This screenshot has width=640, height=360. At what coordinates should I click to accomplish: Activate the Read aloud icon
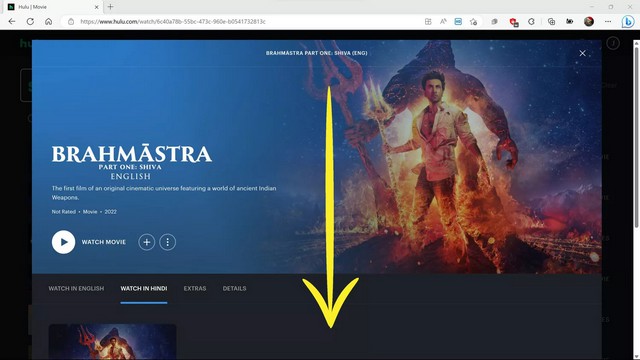(x=443, y=22)
